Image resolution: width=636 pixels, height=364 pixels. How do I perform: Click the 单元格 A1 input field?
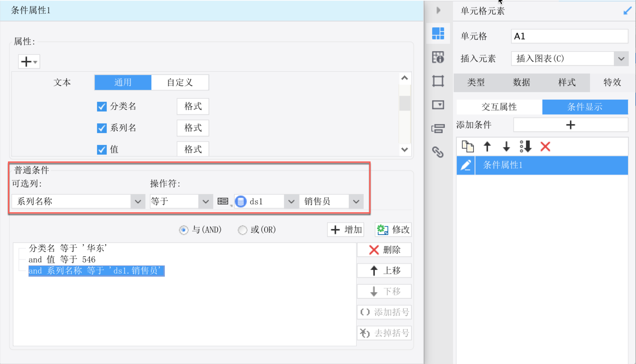569,36
